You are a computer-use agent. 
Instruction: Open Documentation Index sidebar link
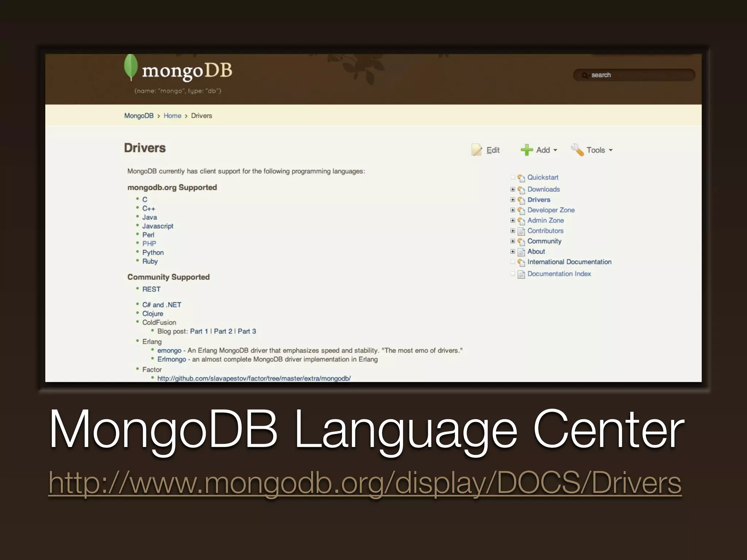coord(559,274)
